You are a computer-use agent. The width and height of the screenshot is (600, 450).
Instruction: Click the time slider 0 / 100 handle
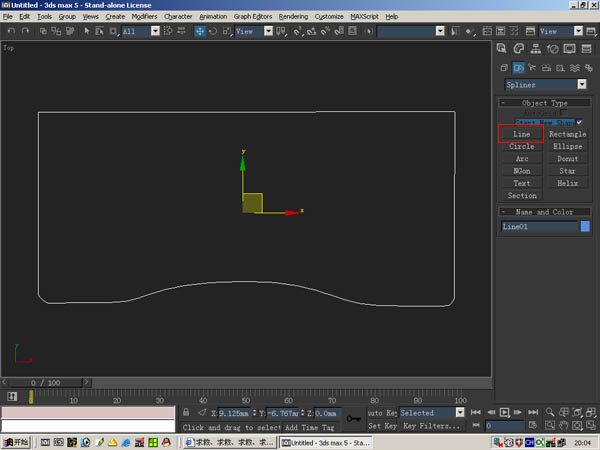coord(46,383)
